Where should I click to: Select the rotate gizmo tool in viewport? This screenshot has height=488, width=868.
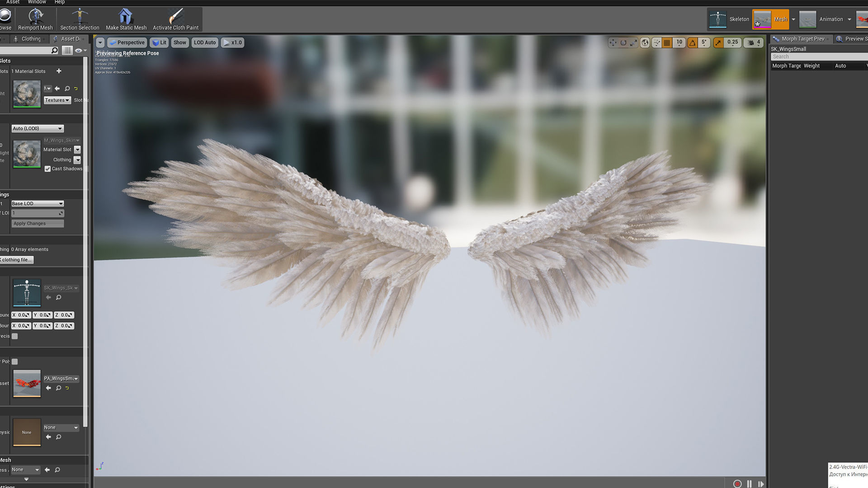(623, 42)
